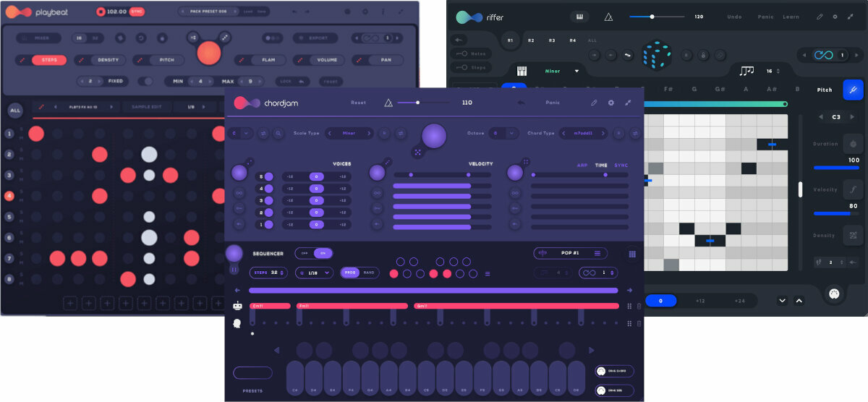Viewport: 868px width, 402px height.
Task: Open the Scale Type Minor selector in Chordjam
Action: 349,133
